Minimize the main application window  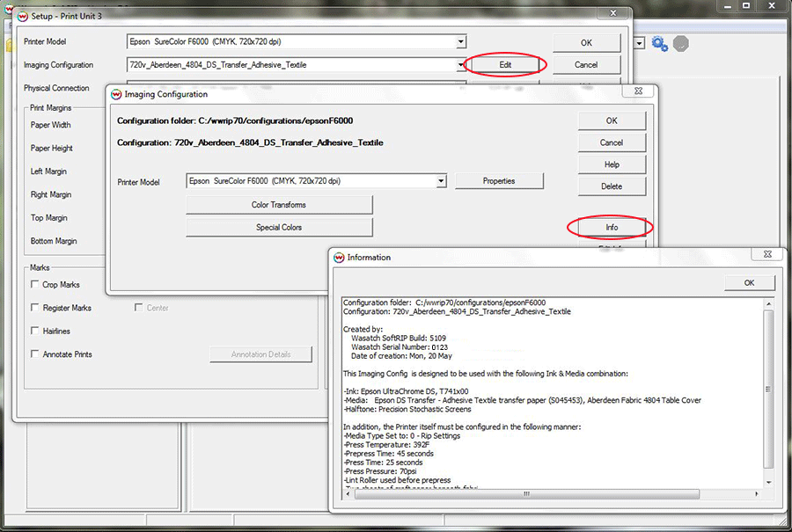coord(727,5)
